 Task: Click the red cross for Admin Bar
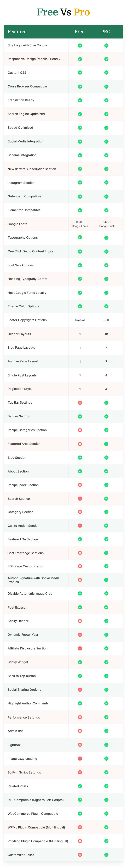click(80, 731)
